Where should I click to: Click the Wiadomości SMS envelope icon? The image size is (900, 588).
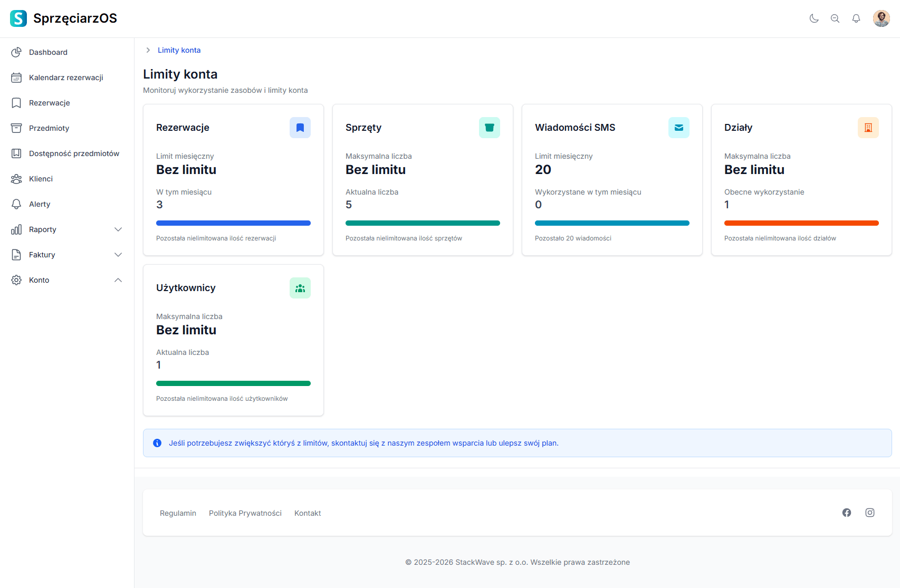pyautogui.click(x=679, y=128)
